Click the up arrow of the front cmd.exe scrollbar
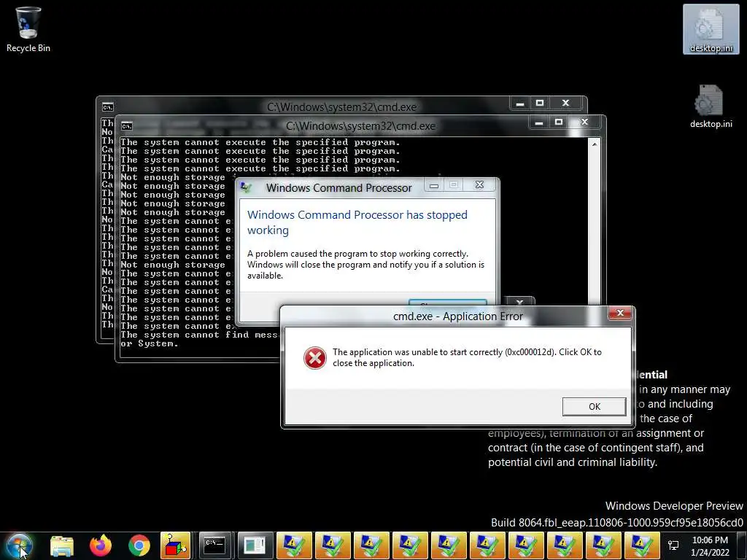The image size is (747, 560). (595, 144)
